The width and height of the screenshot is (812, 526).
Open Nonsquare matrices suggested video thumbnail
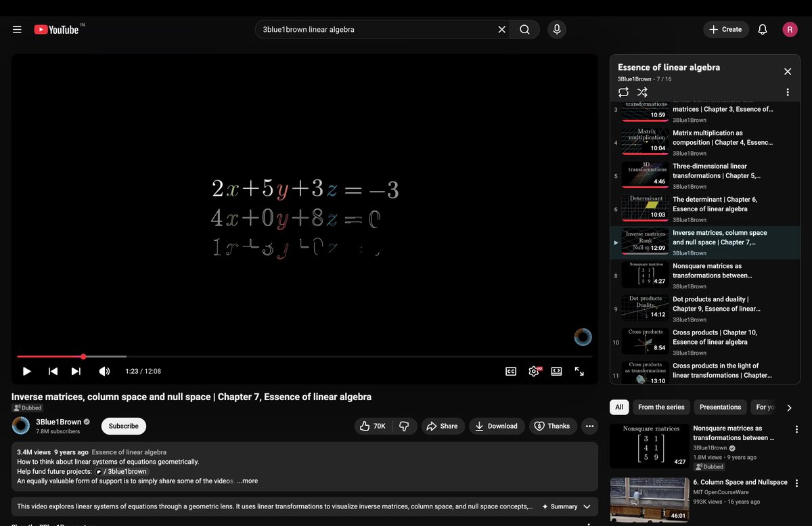(x=650, y=446)
